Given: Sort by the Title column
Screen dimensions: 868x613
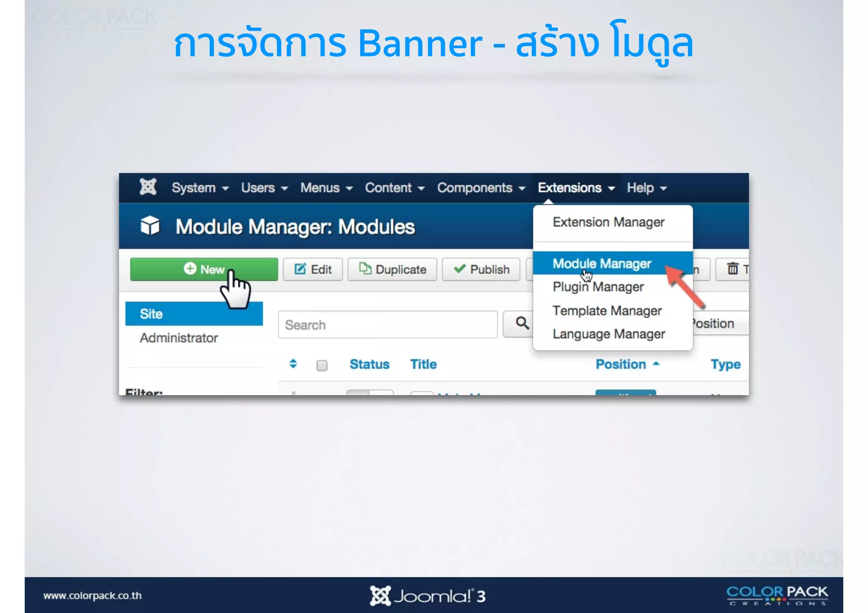Looking at the screenshot, I should pyautogui.click(x=423, y=364).
